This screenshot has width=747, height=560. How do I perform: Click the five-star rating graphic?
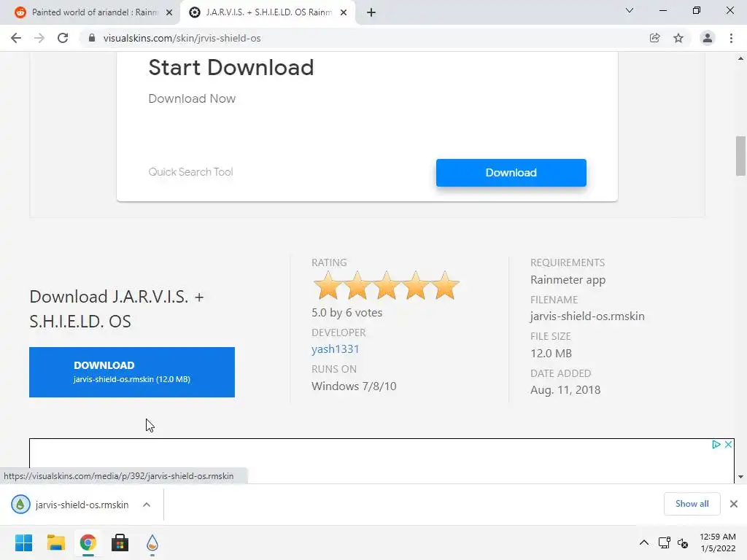(x=386, y=286)
